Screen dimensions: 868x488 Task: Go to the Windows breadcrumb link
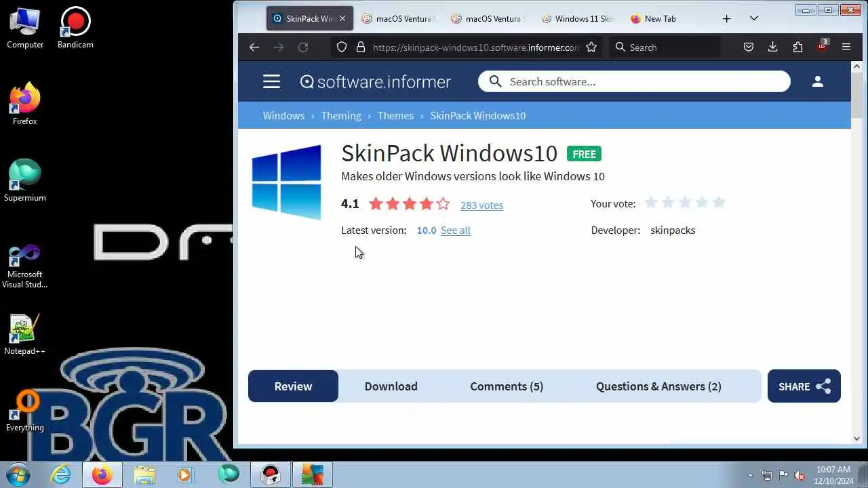[283, 115]
